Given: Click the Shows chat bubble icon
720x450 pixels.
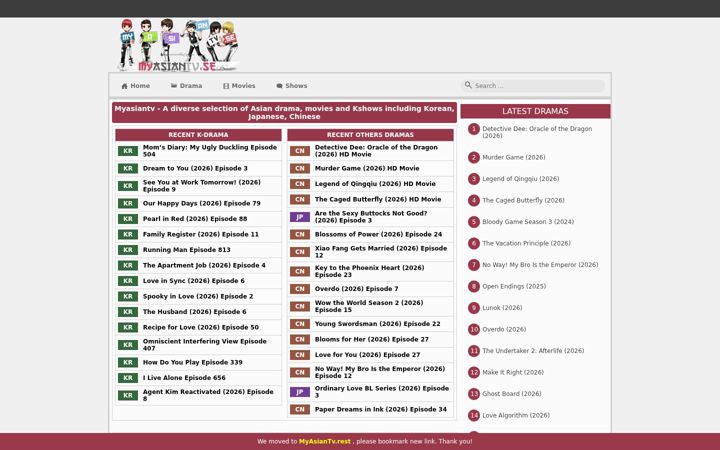Looking at the screenshot, I should [279, 86].
